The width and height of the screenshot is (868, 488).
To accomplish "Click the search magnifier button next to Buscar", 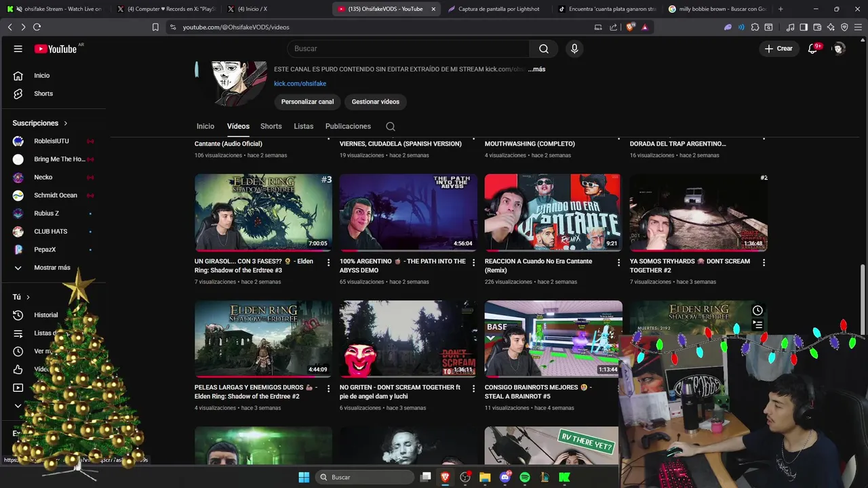I will point(544,49).
